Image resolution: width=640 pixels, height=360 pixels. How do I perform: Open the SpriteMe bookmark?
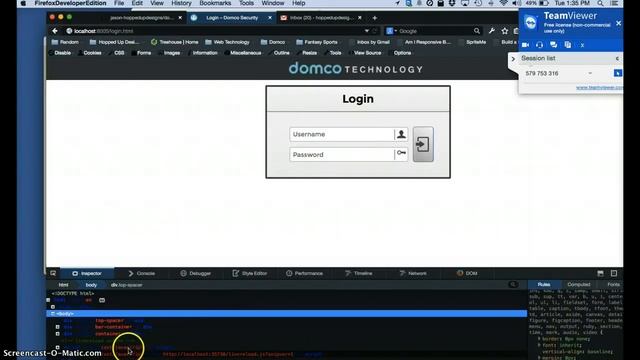coord(473,42)
